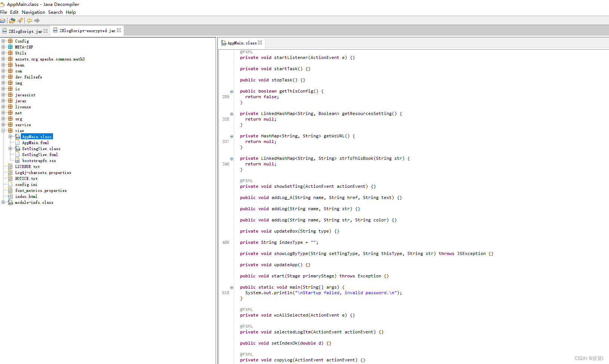
Task: Click the Search pen toolbar icon
Action: pyautogui.click(x=20, y=21)
